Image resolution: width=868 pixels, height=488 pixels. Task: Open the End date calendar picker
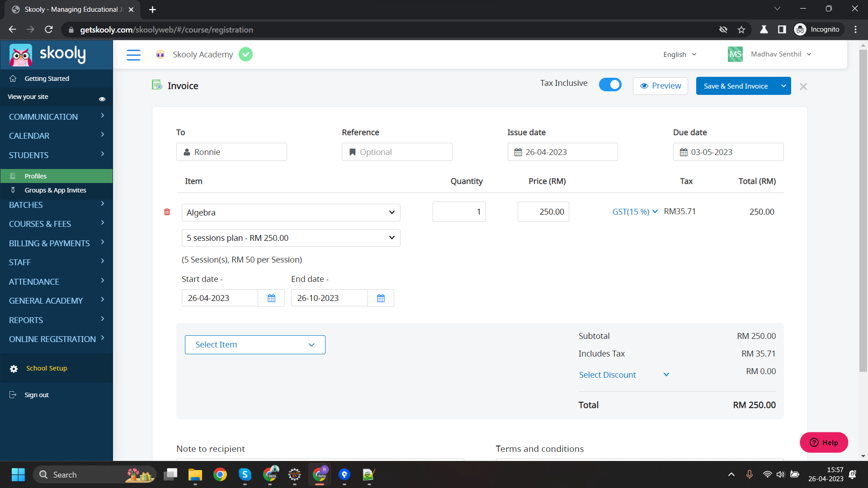pos(381,298)
